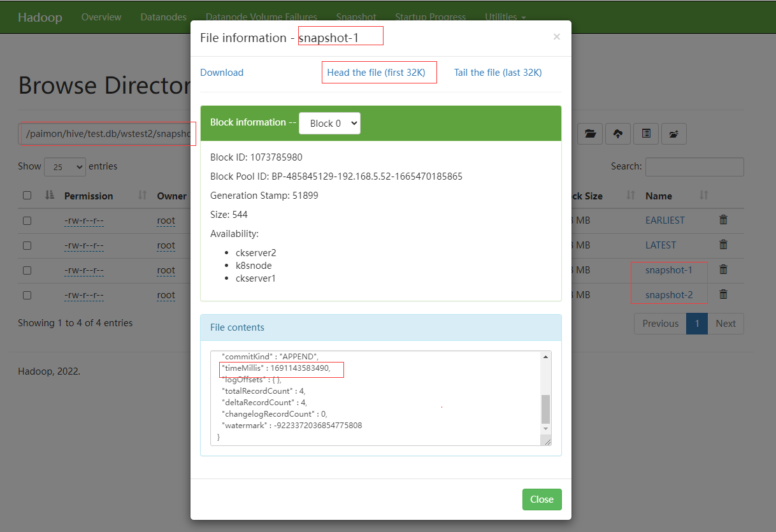Sort by the Permission column arrows
The width and height of the screenshot is (776, 532).
coord(143,196)
